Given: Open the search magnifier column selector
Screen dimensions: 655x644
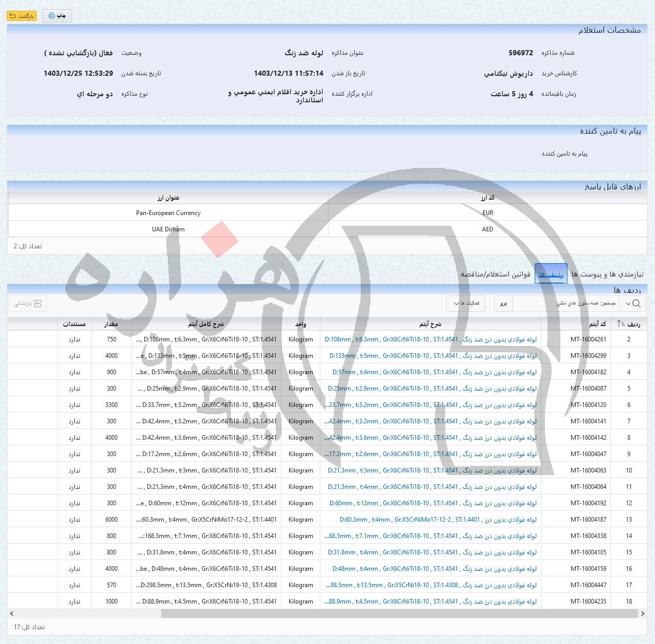Looking at the screenshot, I should tap(632, 304).
